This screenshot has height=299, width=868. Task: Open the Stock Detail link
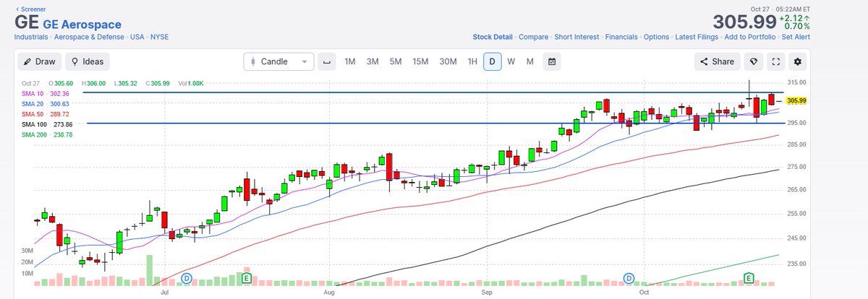[493, 36]
